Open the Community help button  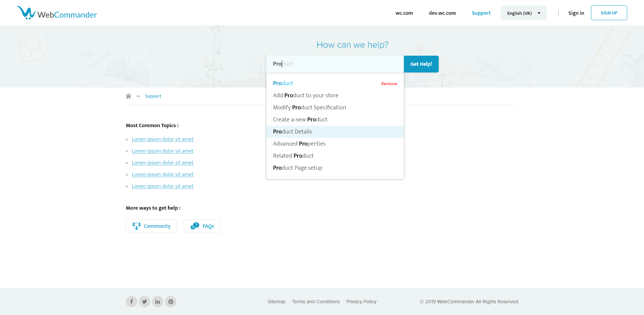pyautogui.click(x=151, y=226)
